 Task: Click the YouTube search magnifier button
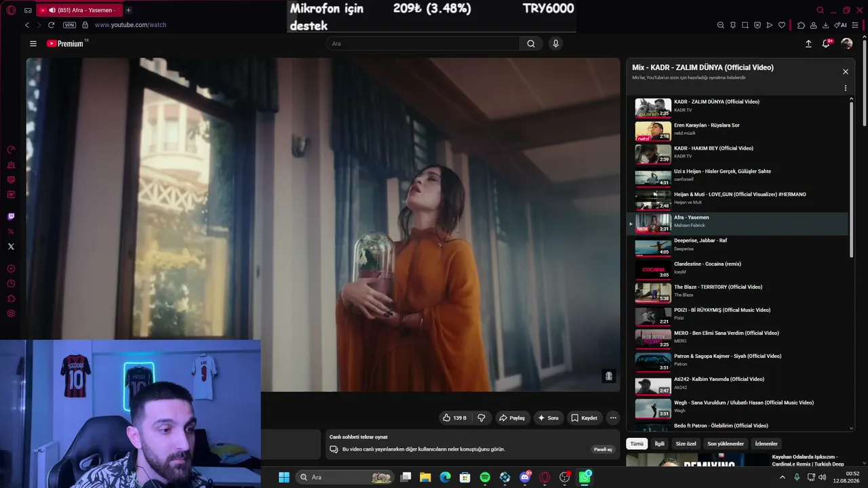pyautogui.click(x=531, y=43)
